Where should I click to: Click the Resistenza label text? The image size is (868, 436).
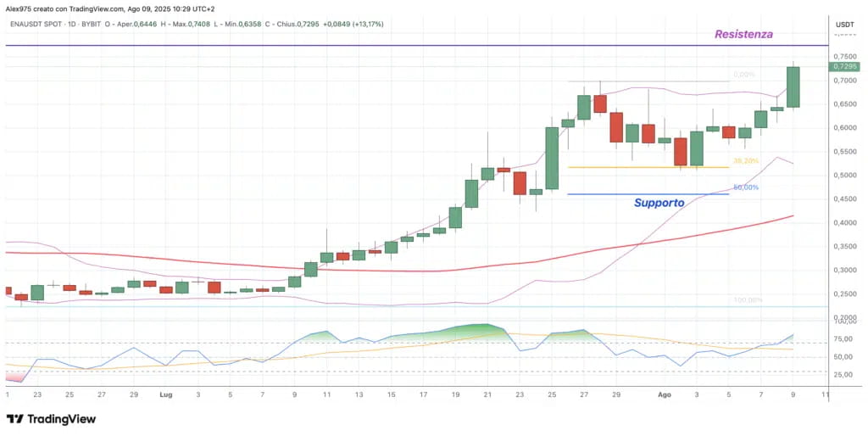[743, 34]
